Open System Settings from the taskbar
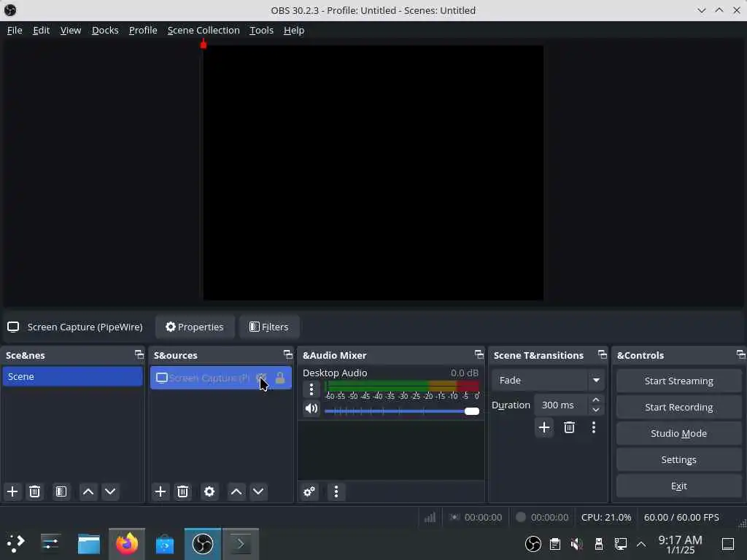 tap(50, 543)
